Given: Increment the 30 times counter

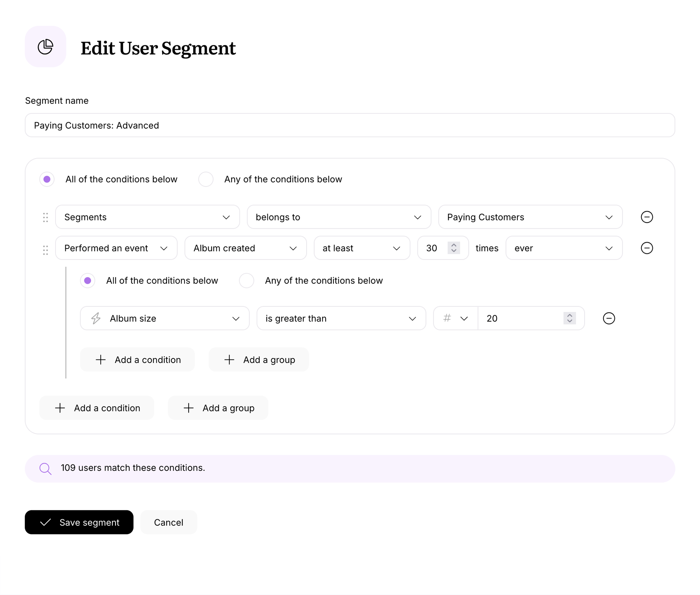Looking at the screenshot, I should tap(453, 245).
